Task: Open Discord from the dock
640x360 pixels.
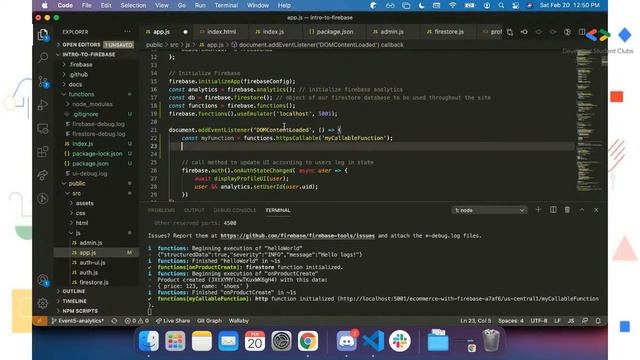Action: click(347, 341)
